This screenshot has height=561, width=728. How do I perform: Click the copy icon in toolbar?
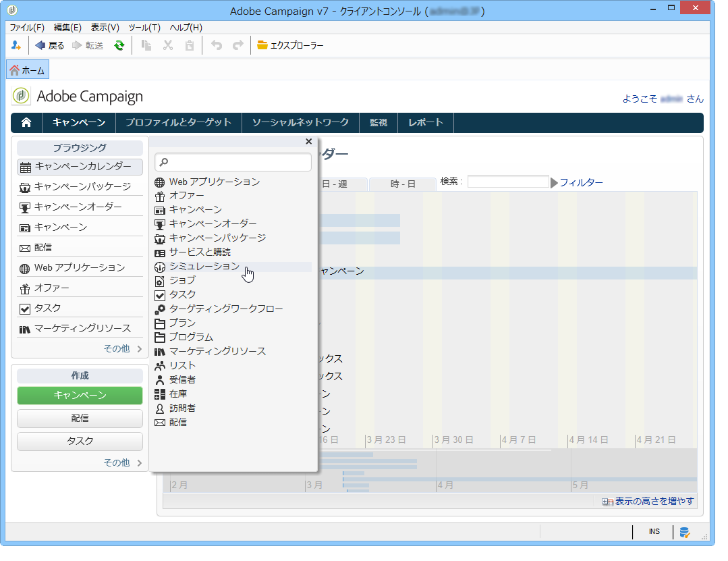click(146, 45)
